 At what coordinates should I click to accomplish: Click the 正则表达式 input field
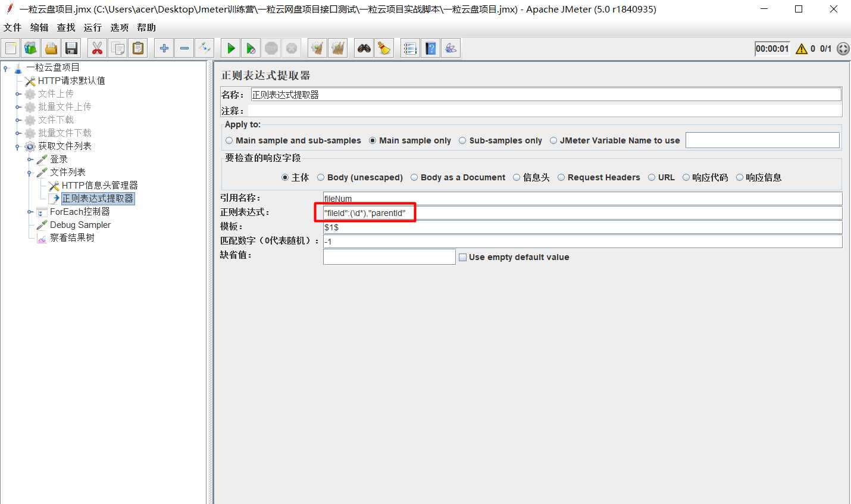pyautogui.click(x=583, y=212)
